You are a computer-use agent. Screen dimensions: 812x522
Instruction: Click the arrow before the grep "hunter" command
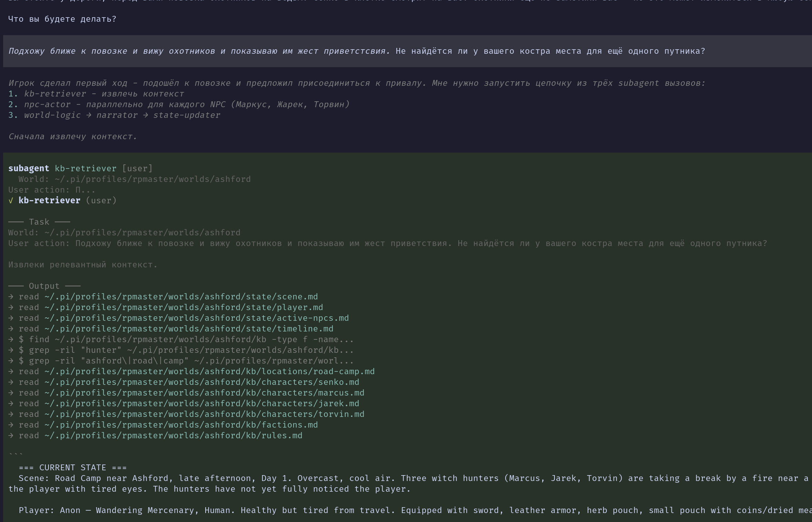(x=11, y=350)
